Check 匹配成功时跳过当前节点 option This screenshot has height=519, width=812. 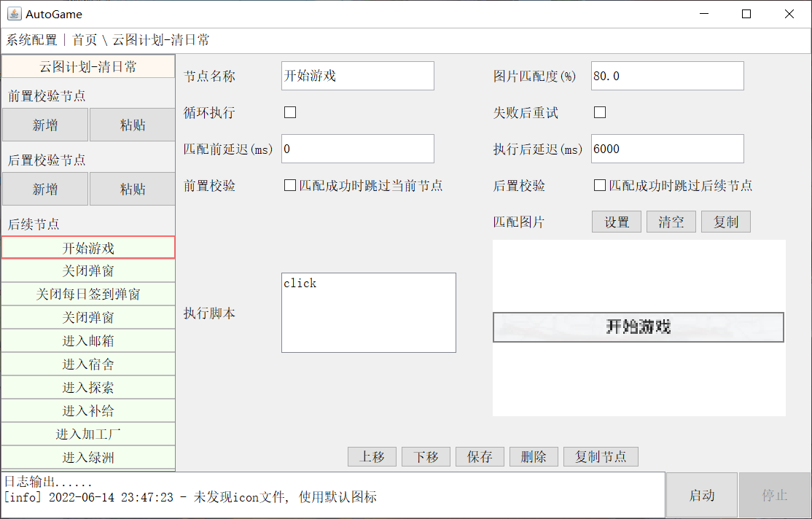tap(290, 186)
